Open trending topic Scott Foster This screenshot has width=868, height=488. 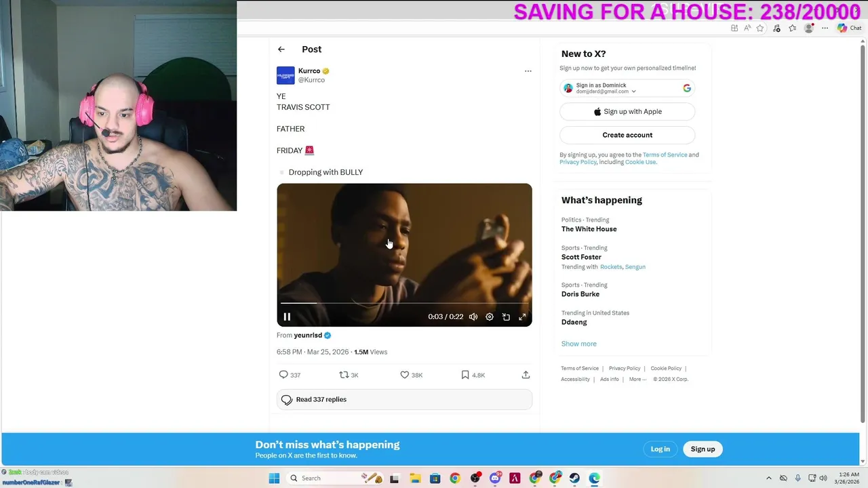click(x=581, y=258)
